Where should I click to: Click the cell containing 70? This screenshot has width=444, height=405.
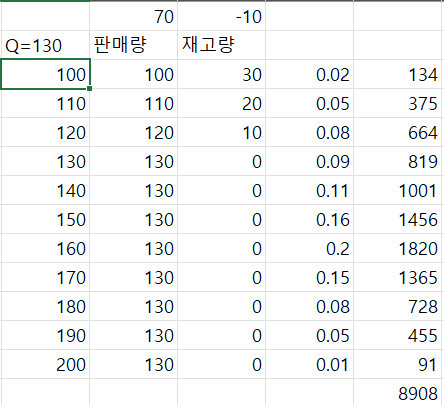pyautogui.click(x=133, y=16)
